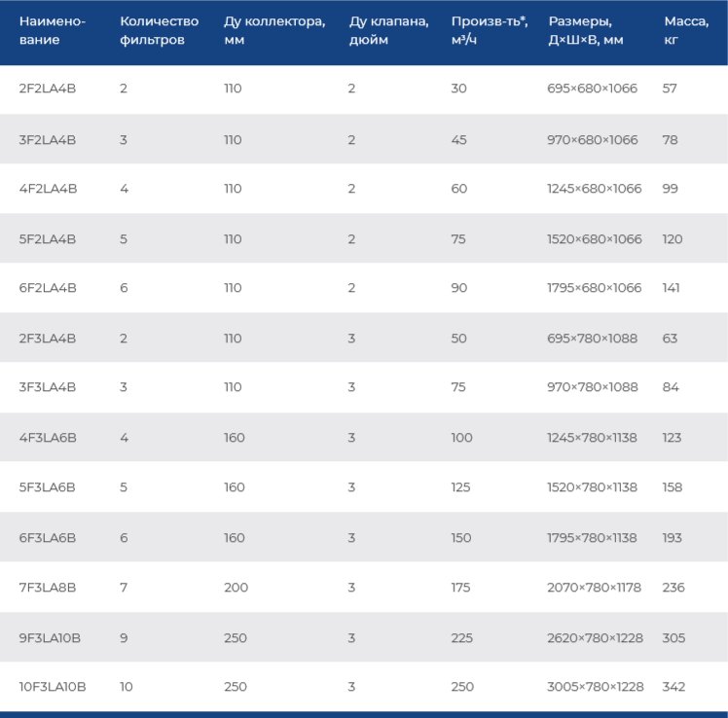Select dimensions 970×780×1088

pos(592,387)
